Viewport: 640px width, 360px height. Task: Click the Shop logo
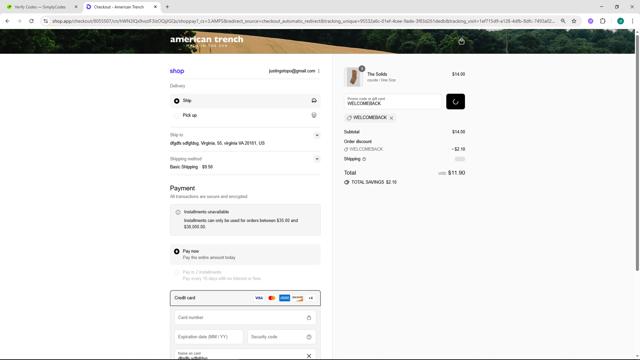point(177,71)
